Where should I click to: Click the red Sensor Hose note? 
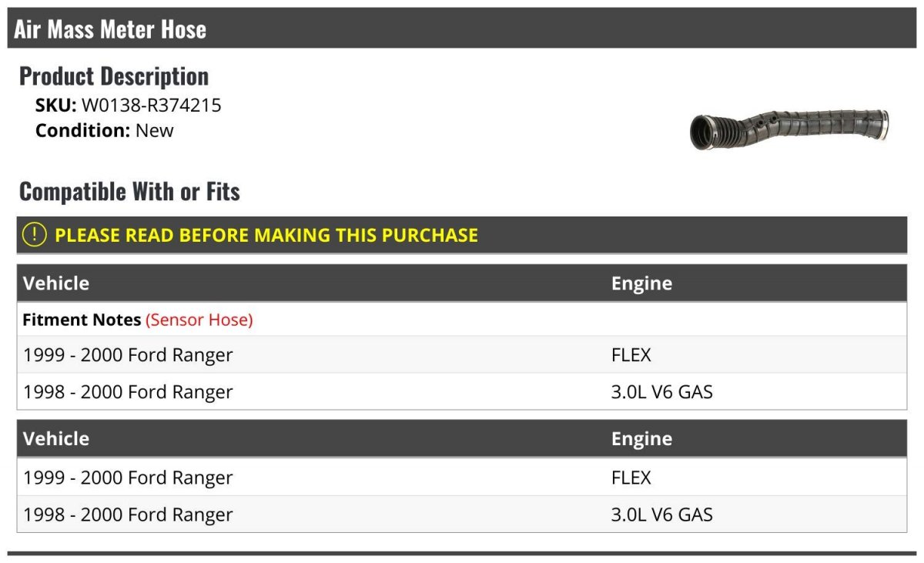(199, 320)
